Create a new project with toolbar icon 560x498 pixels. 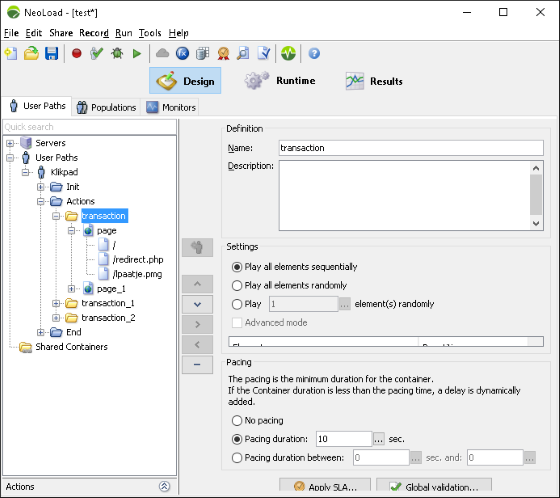tap(11, 54)
